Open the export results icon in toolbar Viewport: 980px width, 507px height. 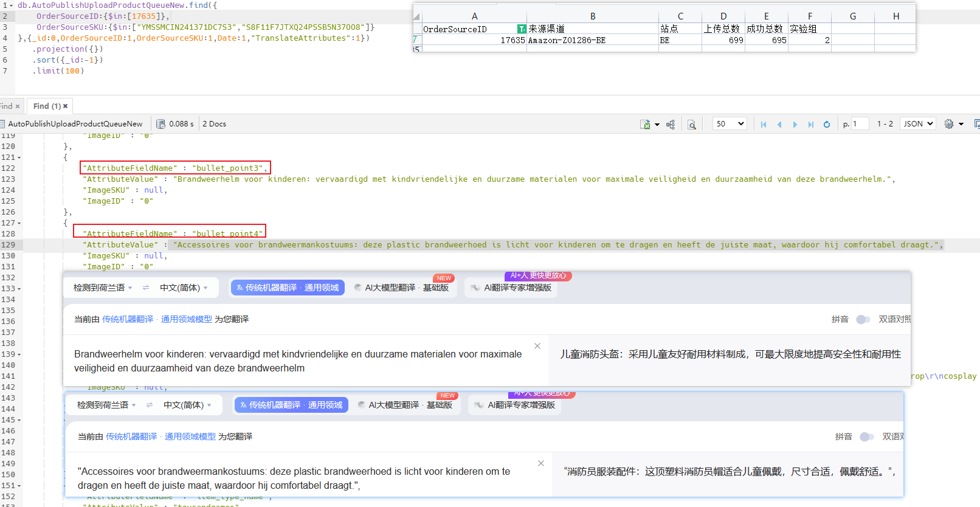645,124
